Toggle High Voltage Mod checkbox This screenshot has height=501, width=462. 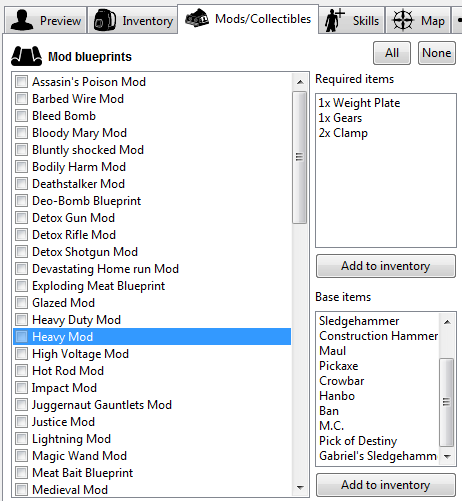pyautogui.click(x=21, y=353)
